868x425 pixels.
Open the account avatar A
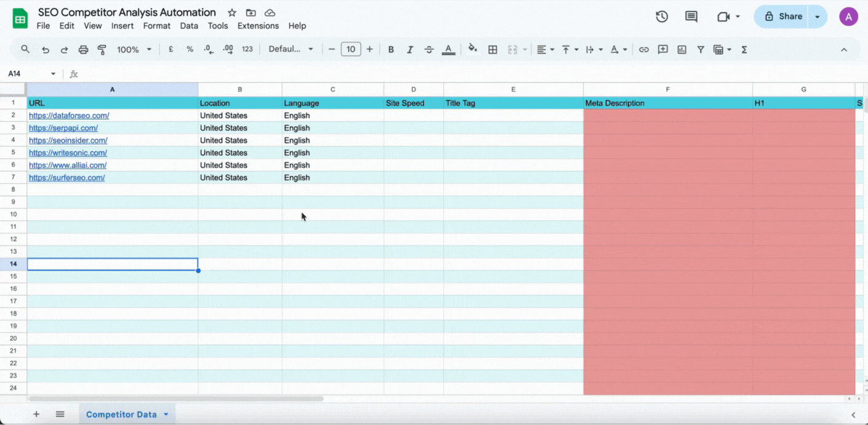click(848, 17)
